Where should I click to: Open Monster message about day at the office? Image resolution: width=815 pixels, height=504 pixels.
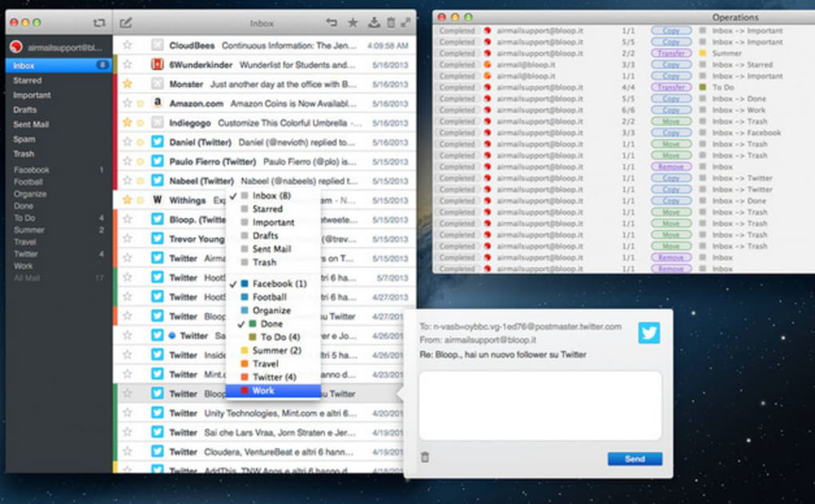pos(264,84)
